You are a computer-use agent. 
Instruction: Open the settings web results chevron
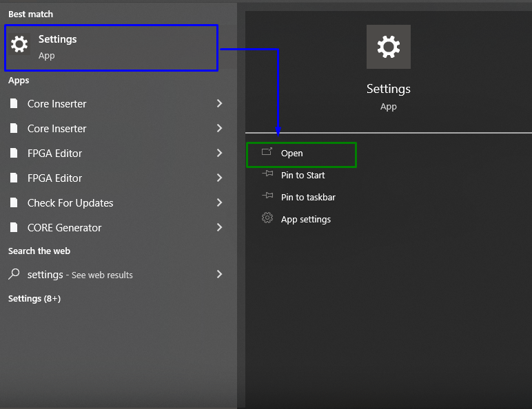(220, 274)
